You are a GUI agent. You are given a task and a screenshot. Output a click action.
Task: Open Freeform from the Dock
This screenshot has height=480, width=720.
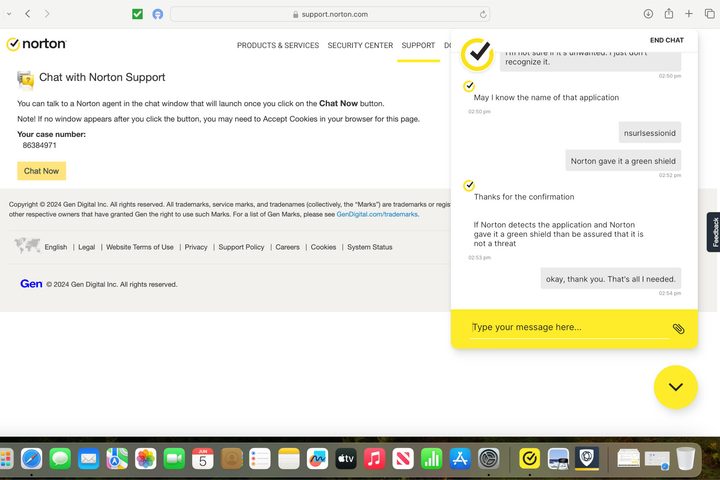pos(317,458)
